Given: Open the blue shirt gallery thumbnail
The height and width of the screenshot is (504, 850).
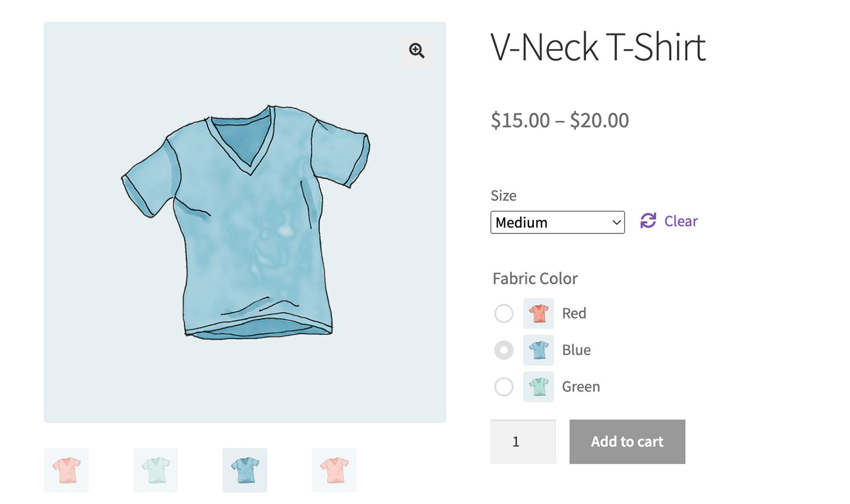Looking at the screenshot, I should (x=245, y=470).
